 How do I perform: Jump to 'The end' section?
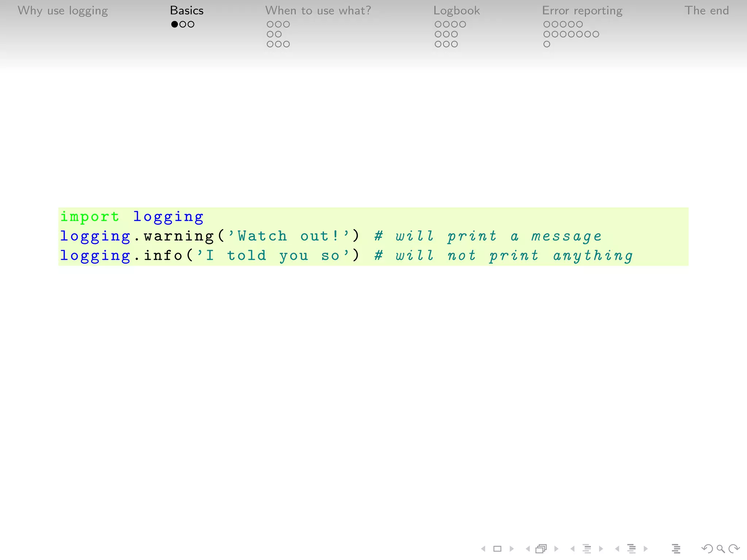click(x=707, y=11)
